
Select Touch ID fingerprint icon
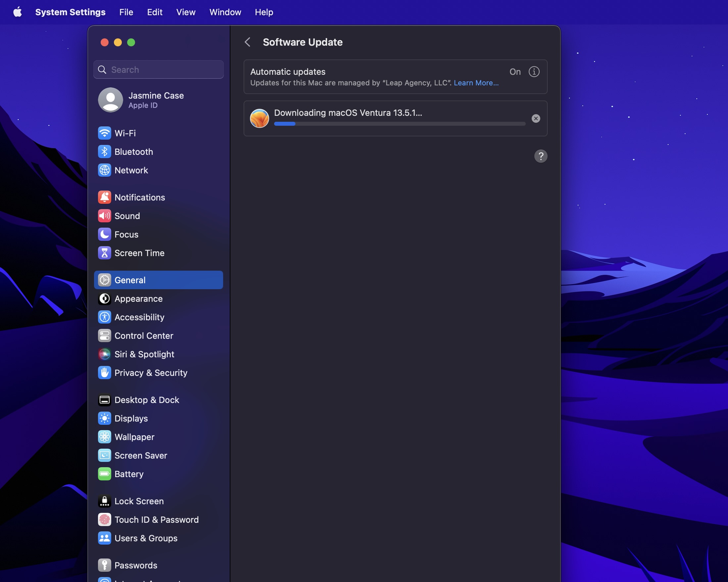[104, 519]
